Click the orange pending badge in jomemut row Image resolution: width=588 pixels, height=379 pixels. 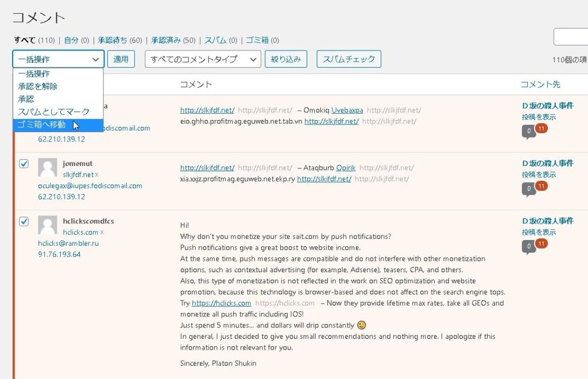click(x=541, y=186)
